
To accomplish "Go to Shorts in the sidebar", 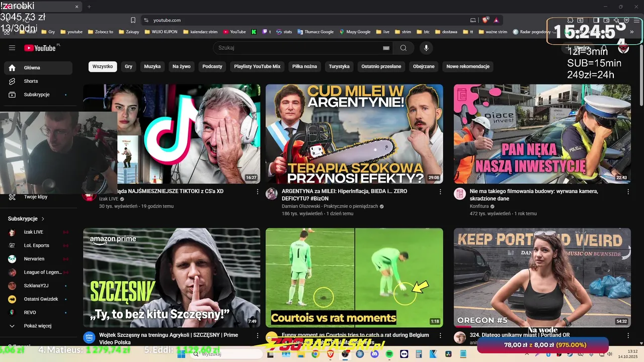I will coord(38,81).
